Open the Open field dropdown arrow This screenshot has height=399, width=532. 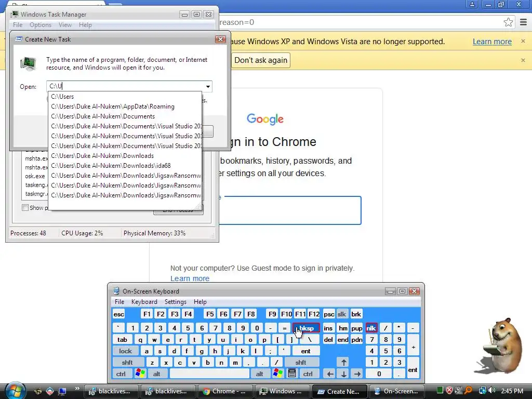(x=208, y=87)
